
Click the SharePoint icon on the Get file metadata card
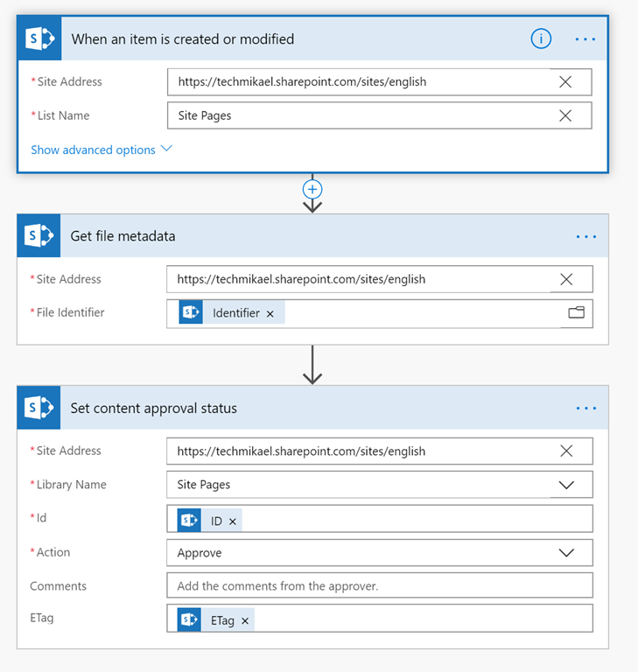tap(39, 235)
